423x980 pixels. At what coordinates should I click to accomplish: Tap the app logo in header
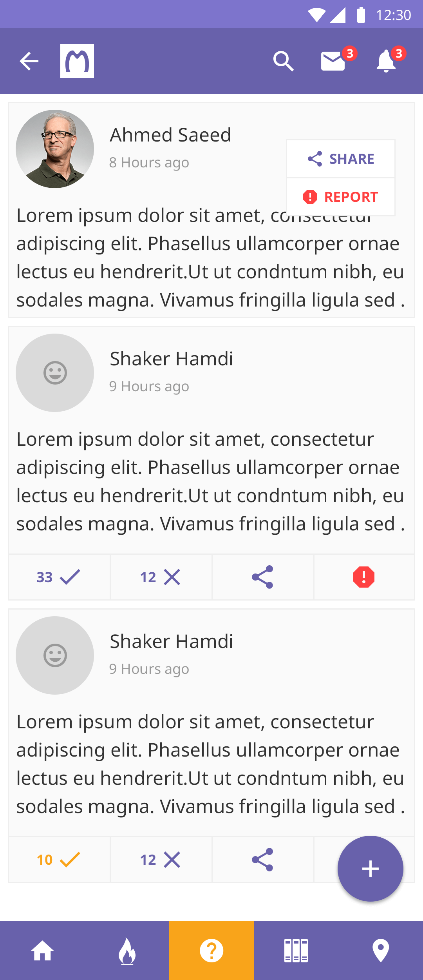(x=77, y=61)
